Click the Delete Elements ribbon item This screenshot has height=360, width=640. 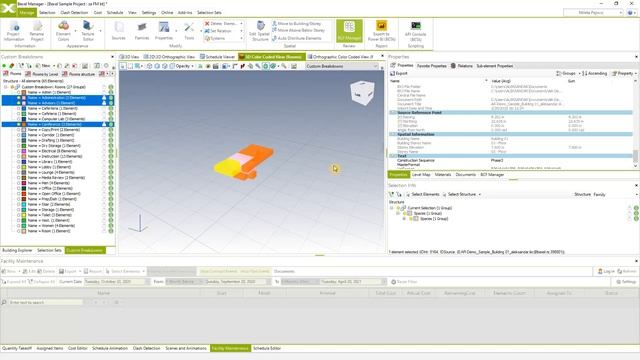click(223, 24)
